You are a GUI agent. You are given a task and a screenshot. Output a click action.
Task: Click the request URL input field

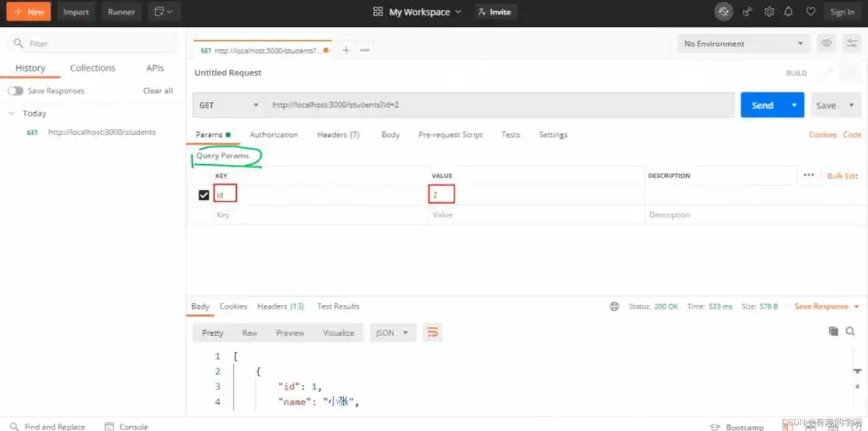coord(499,105)
